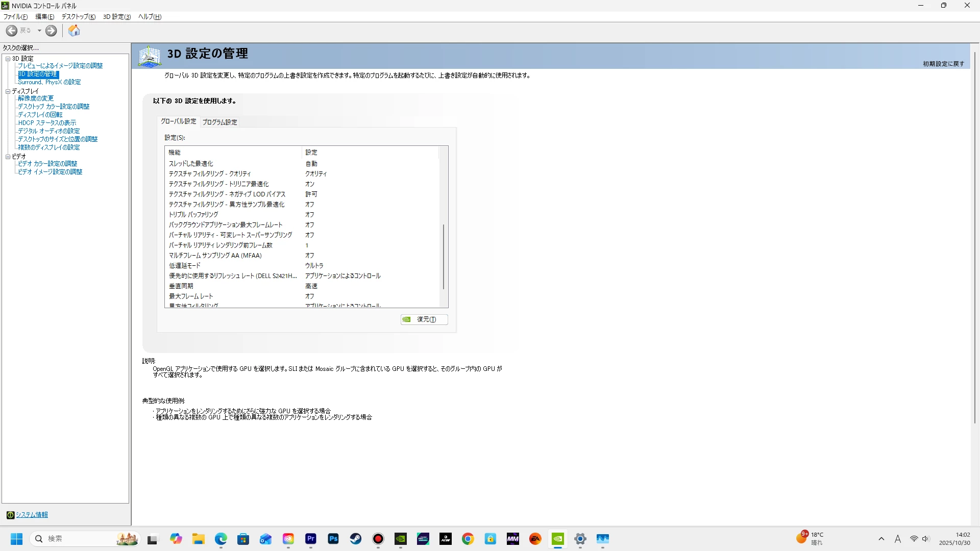Open the back history dropdown arrow
The image size is (980, 551).
click(39, 31)
